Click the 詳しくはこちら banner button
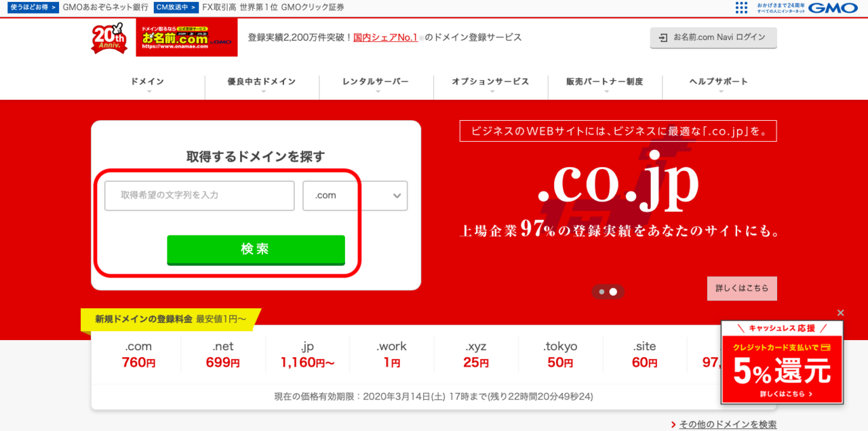The image size is (868, 431). click(x=742, y=288)
